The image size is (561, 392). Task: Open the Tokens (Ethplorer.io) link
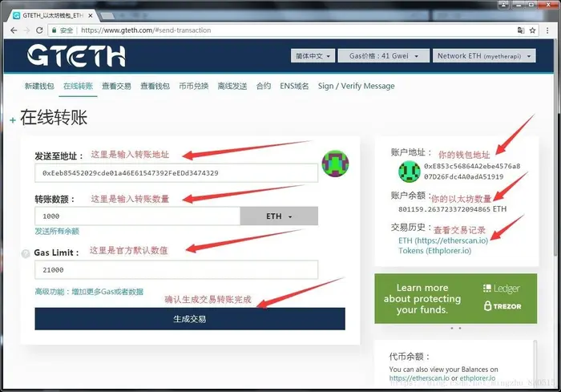(434, 251)
